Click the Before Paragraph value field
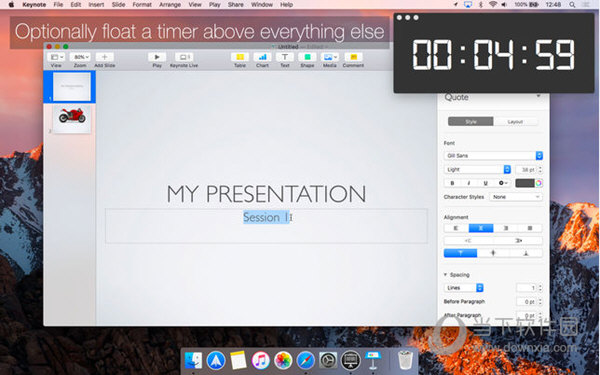600x375 pixels. (526, 302)
